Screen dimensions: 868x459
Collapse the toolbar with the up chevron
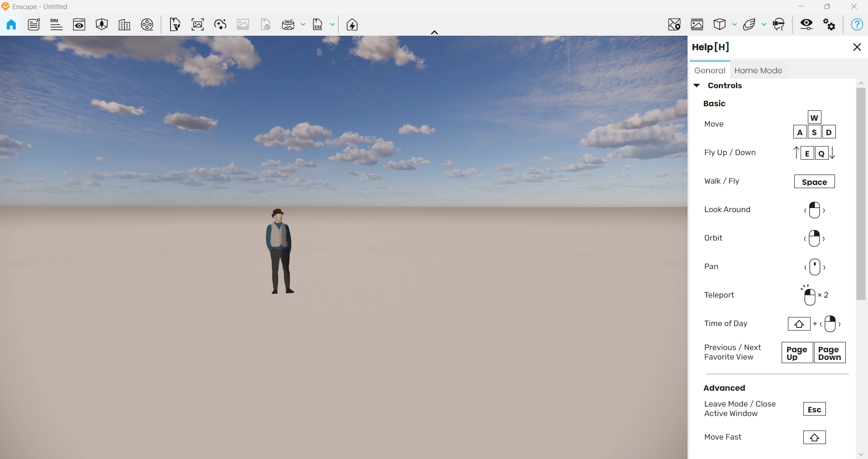pos(434,32)
